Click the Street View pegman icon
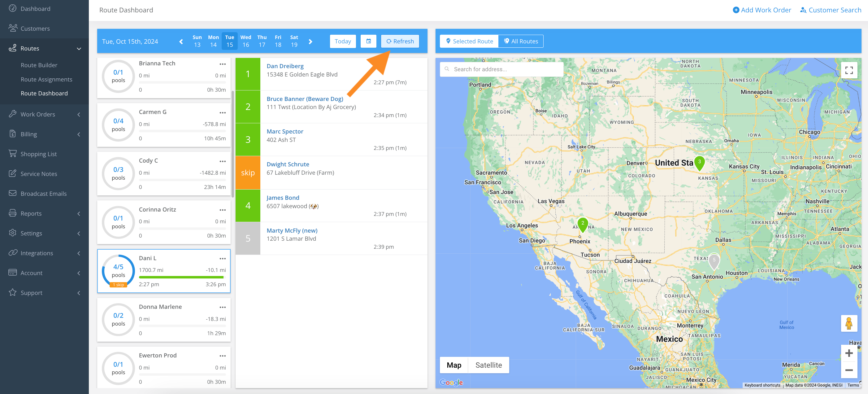This screenshot has width=868, height=394. 849,324
